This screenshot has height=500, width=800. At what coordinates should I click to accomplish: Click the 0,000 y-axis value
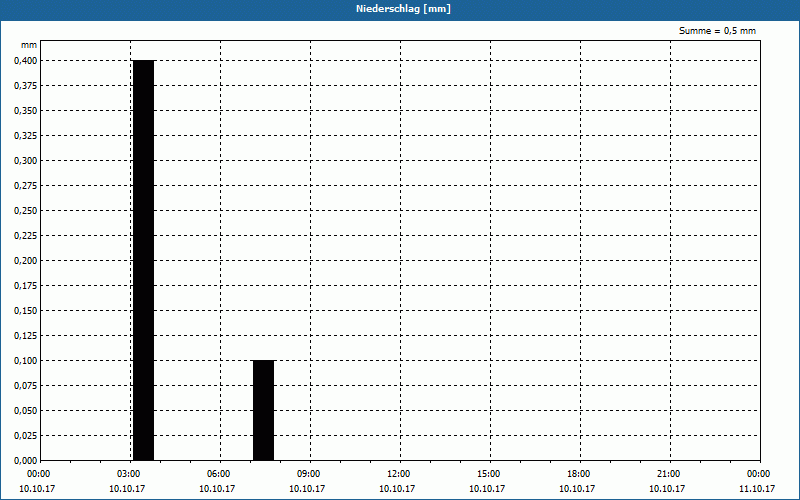26,461
